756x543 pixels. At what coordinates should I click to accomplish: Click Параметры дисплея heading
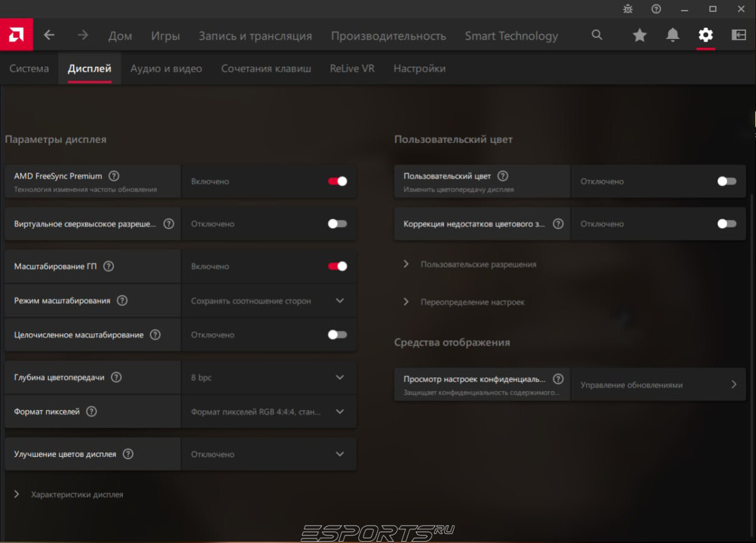click(55, 140)
